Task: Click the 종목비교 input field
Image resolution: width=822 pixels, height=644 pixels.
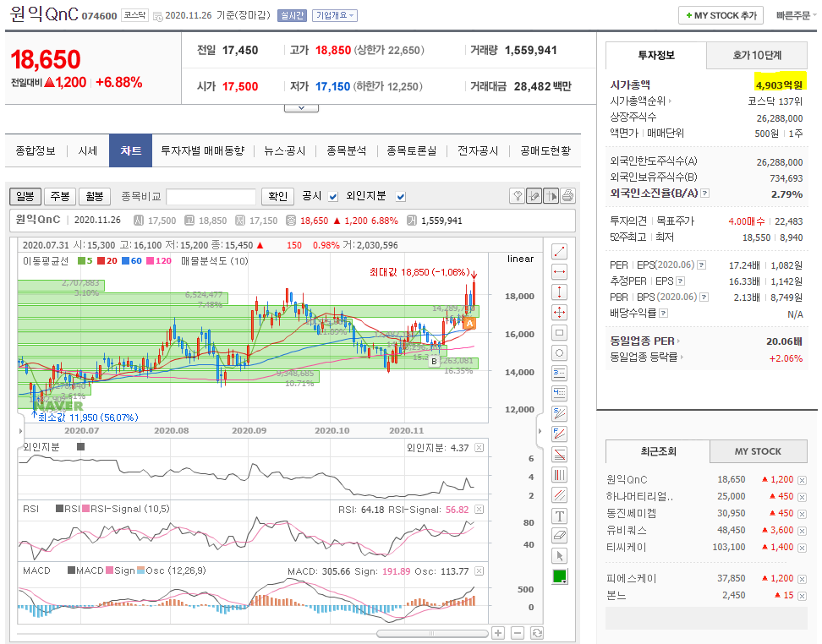Action: (211, 197)
